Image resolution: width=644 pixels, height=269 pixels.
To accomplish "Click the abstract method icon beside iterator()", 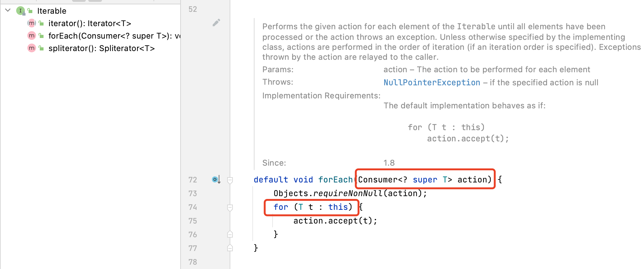I will [31, 23].
